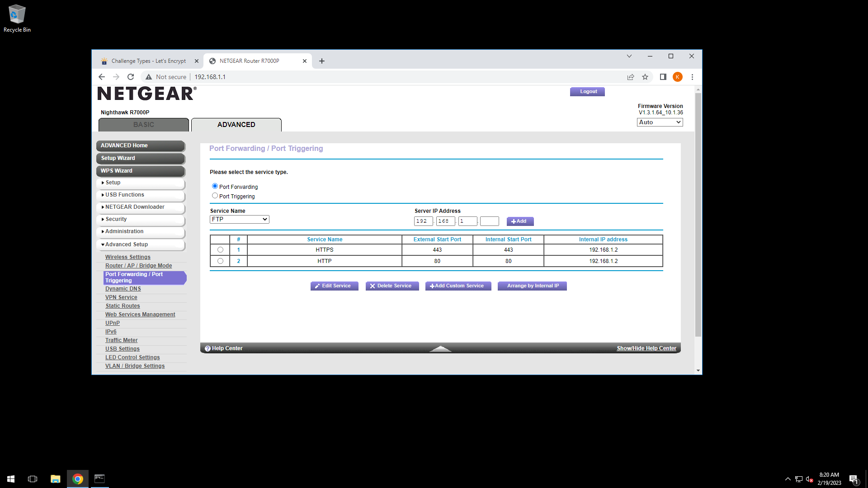Click the Chrome three-dot menu icon

692,77
